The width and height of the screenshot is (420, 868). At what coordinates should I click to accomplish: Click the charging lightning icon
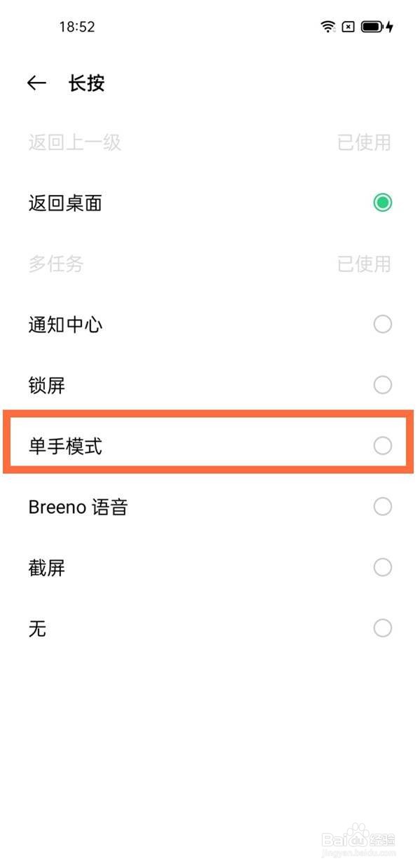click(x=388, y=26)
